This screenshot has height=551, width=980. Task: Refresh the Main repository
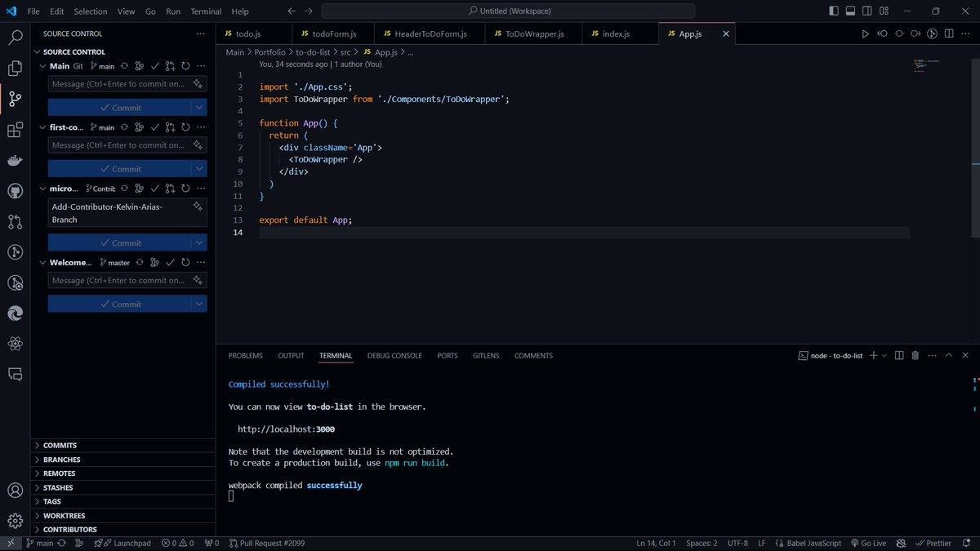coord(185,66)
